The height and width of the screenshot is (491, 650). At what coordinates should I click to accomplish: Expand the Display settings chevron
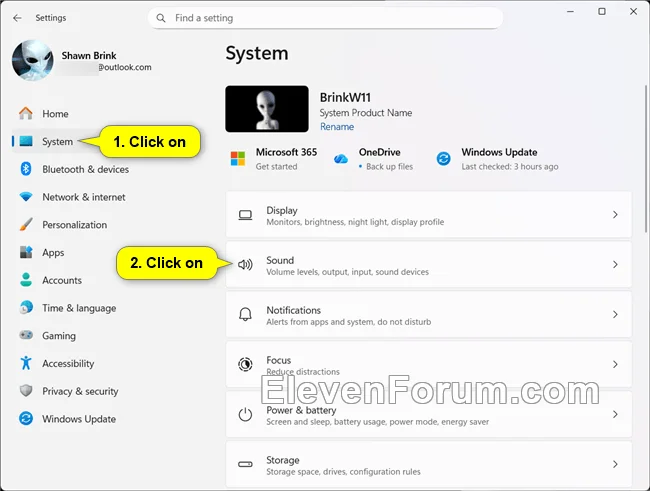615,214
